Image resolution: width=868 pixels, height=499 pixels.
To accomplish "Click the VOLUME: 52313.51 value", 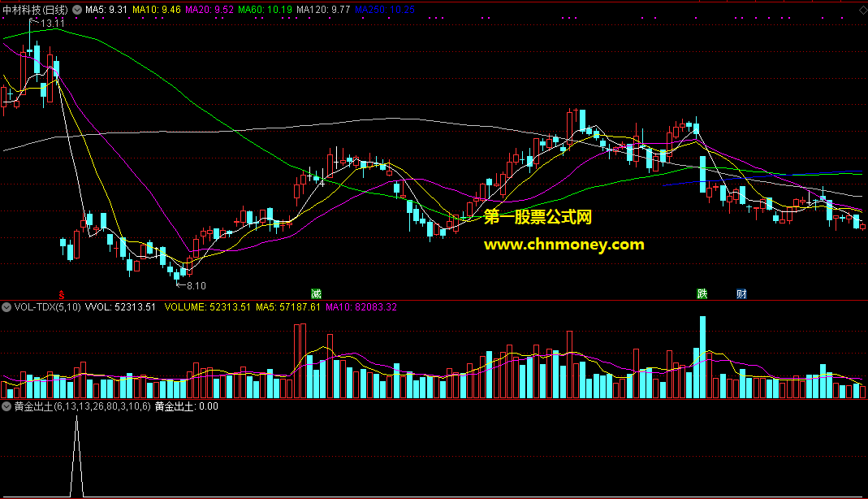I will coord(208,307).
